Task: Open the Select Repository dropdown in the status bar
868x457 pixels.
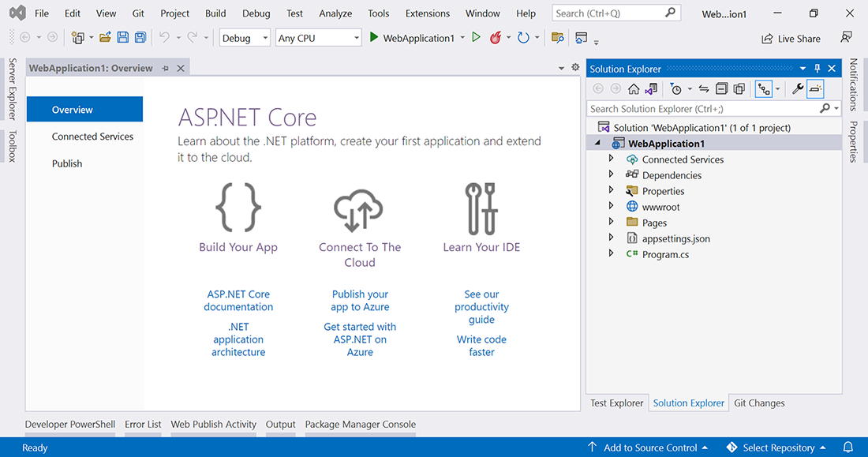Action: 776,448
